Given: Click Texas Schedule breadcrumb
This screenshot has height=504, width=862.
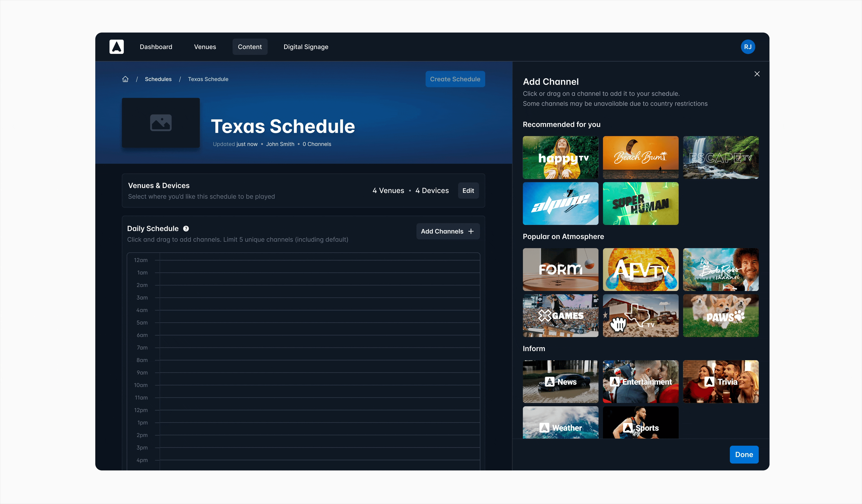Looking at the screenshot, I should (208, 79).
